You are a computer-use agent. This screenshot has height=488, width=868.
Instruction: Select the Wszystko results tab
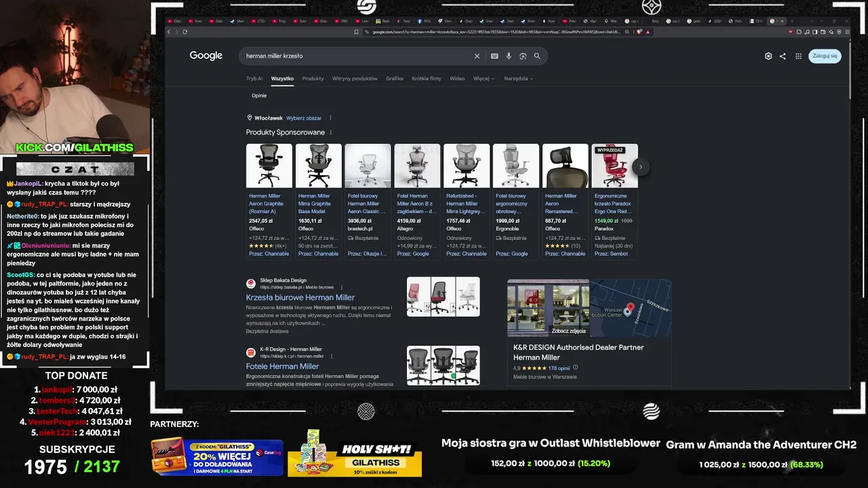tap(282, 79)
